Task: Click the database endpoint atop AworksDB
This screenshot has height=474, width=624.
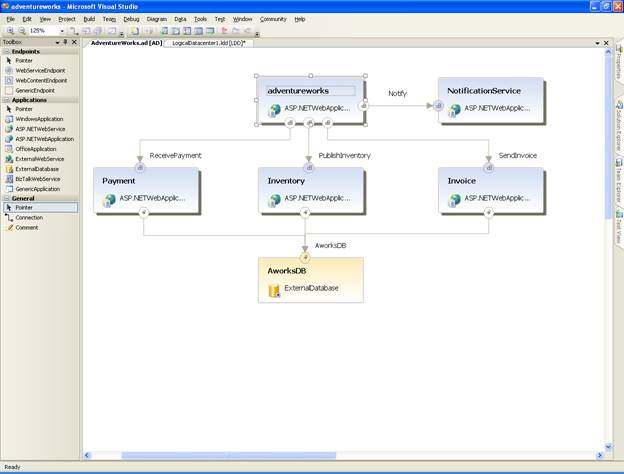Action: point(305,258)
